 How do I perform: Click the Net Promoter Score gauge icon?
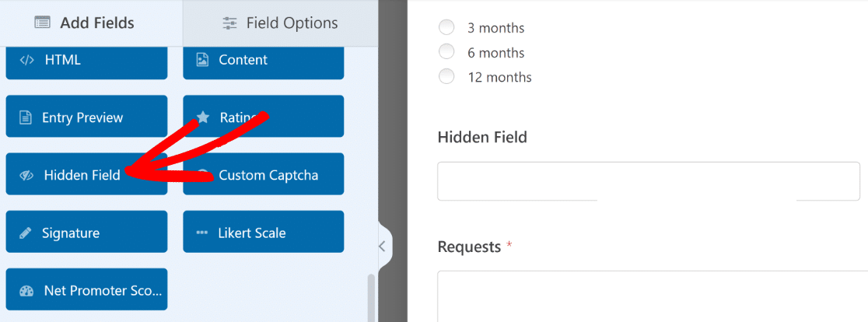click(26, 291)
